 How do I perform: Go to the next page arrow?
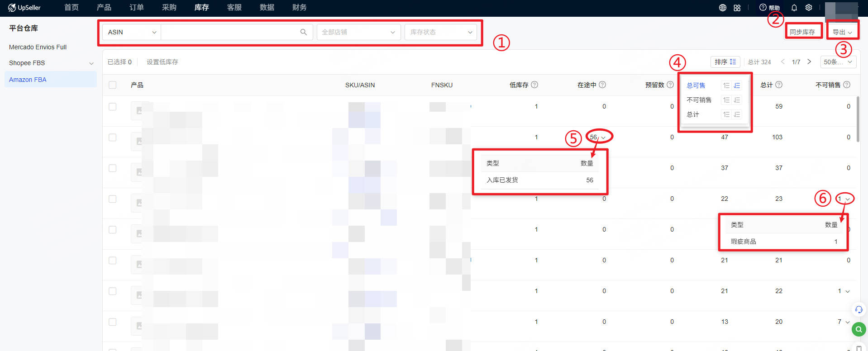(x=809, y=62)
